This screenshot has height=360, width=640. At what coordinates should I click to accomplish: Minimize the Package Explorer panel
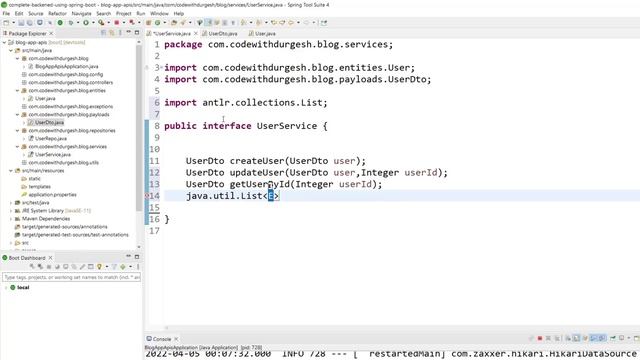[x=129, y=32]
